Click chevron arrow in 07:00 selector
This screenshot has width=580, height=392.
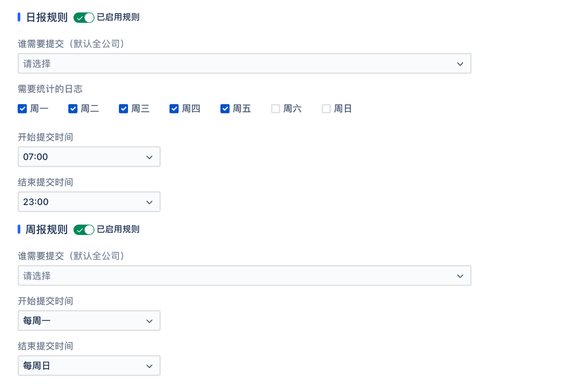click(x=150, y=157)
